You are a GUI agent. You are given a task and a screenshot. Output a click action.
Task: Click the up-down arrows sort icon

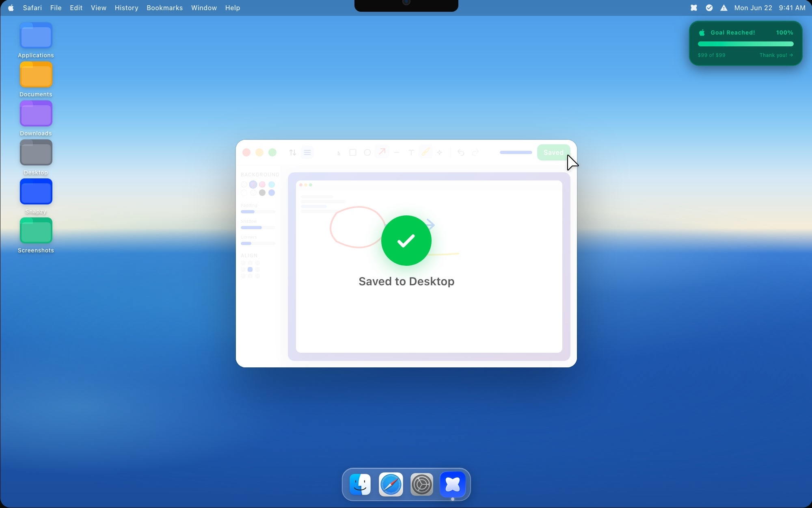(293, 152)
